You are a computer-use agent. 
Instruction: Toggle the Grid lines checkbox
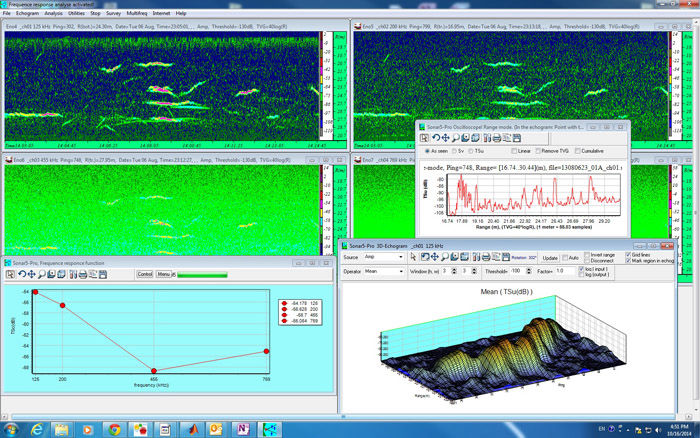click(x=628, y=254)
